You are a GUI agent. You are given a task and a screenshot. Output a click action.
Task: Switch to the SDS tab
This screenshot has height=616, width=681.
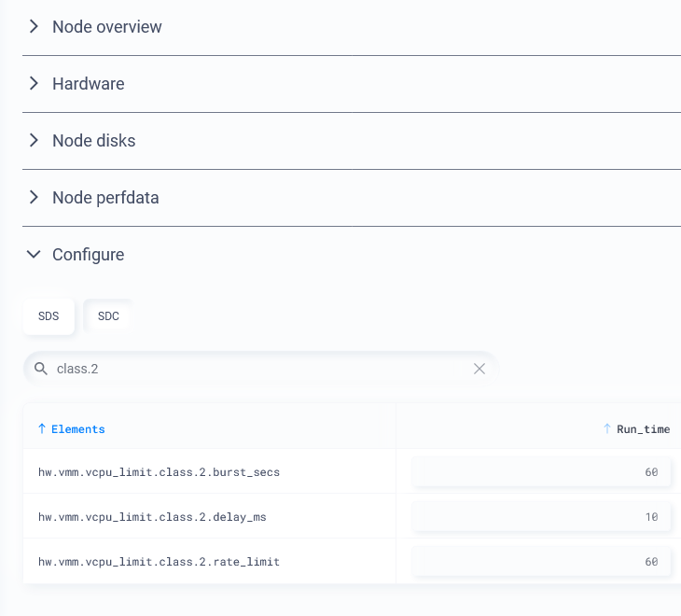point(49,316)
